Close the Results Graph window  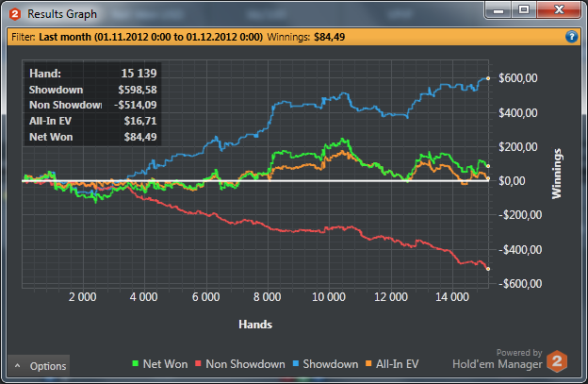click(x=559, y=9)
